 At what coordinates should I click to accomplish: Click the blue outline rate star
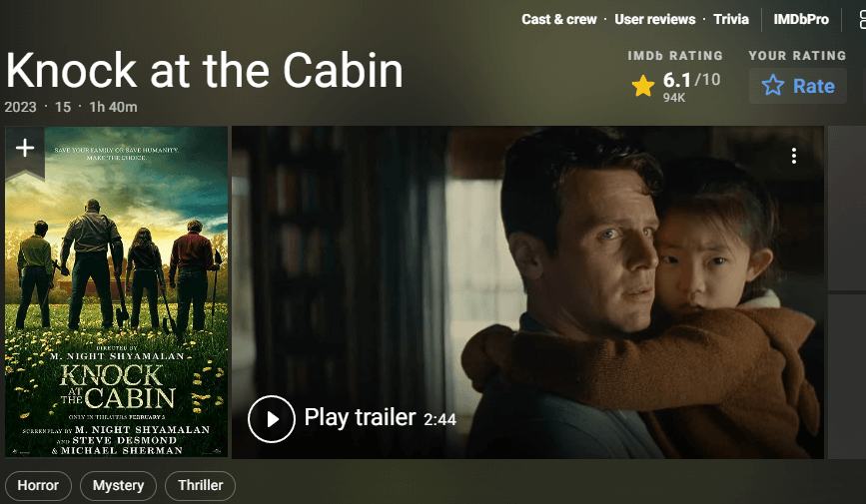pyautogui.click(x=773, y=86)
